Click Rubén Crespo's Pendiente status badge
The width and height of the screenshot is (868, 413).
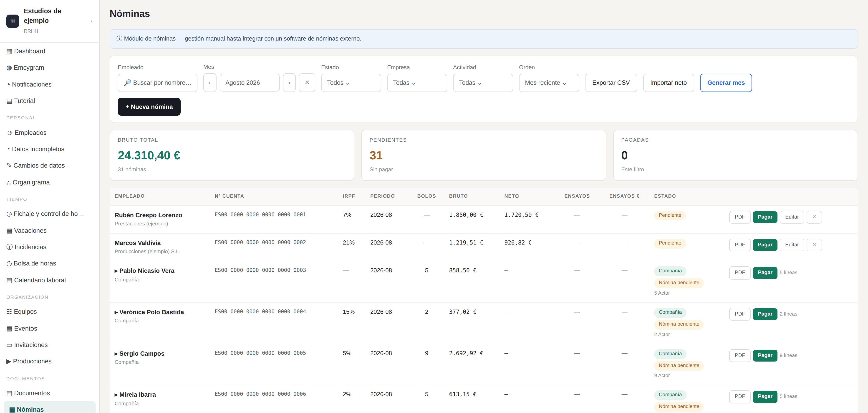[669, 215]
